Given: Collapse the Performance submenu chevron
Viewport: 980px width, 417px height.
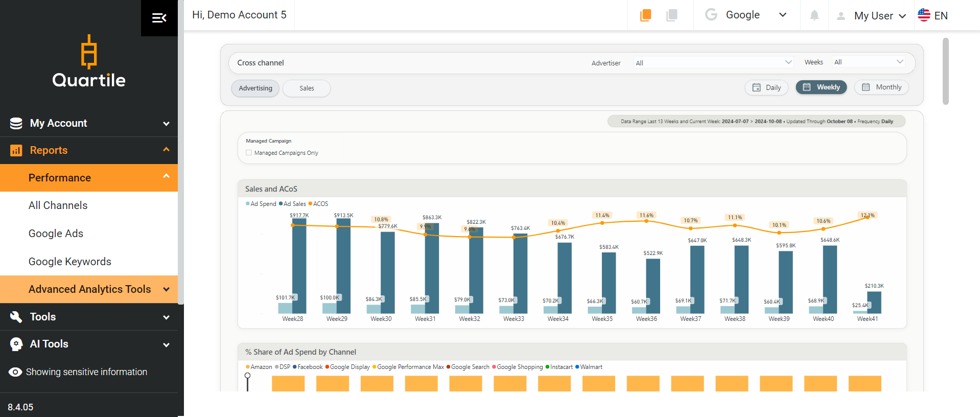Looking at the screenshot, I should coord(166,176).
